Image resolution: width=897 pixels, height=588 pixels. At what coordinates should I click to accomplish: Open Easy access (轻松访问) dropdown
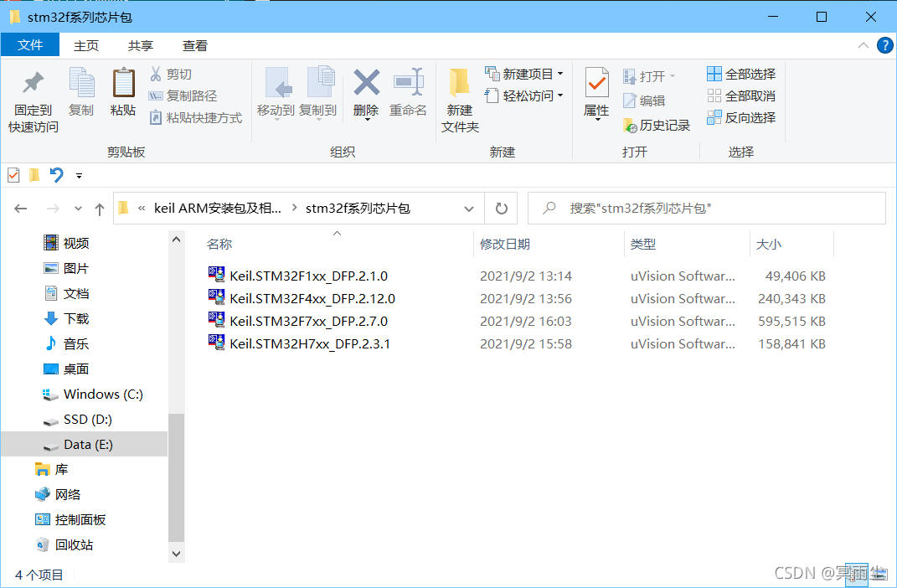pyautogui.click(x=524, y=95)
